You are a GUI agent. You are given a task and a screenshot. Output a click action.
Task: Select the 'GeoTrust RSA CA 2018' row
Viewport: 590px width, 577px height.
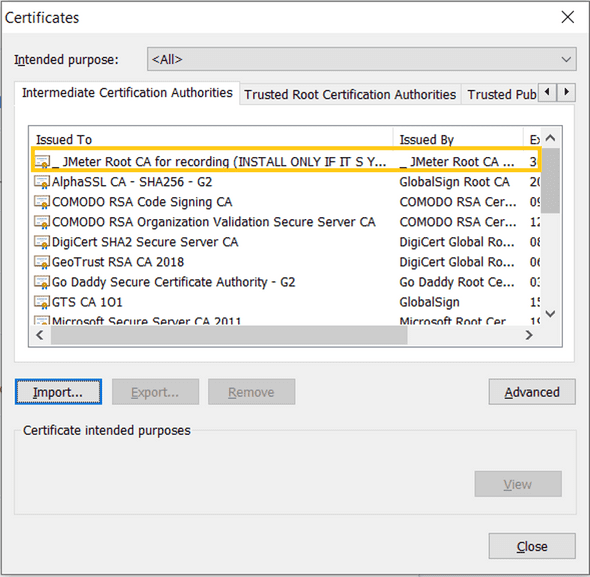click(286, 262)
